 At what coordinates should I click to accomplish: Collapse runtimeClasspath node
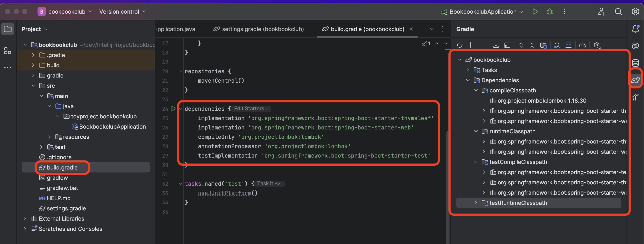pos(476,132)
